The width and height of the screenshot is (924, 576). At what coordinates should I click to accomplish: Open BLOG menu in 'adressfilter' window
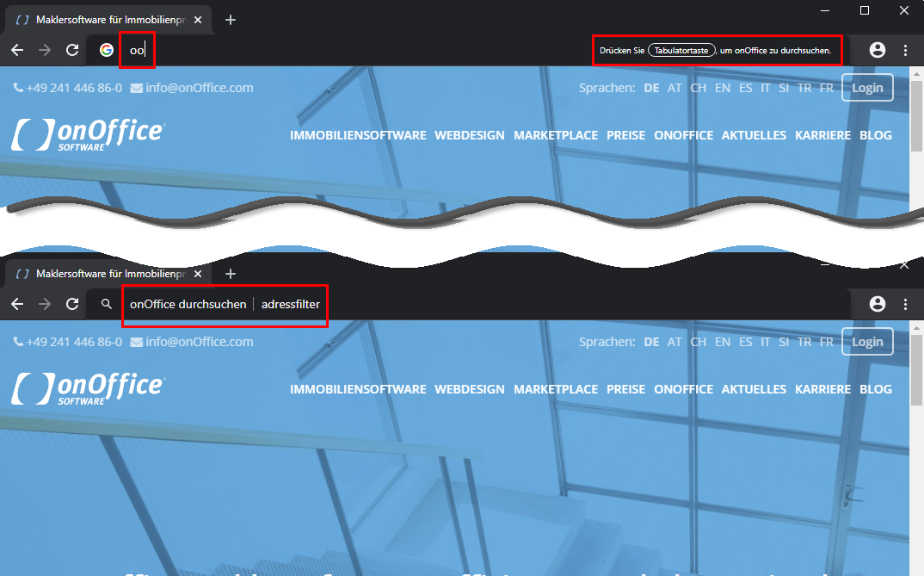coord(876,389)
